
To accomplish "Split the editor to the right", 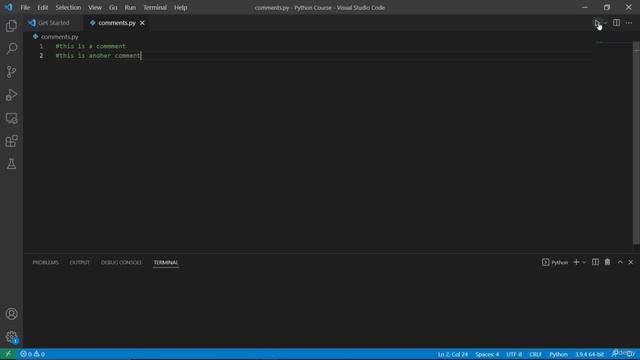I will point(616,23).
